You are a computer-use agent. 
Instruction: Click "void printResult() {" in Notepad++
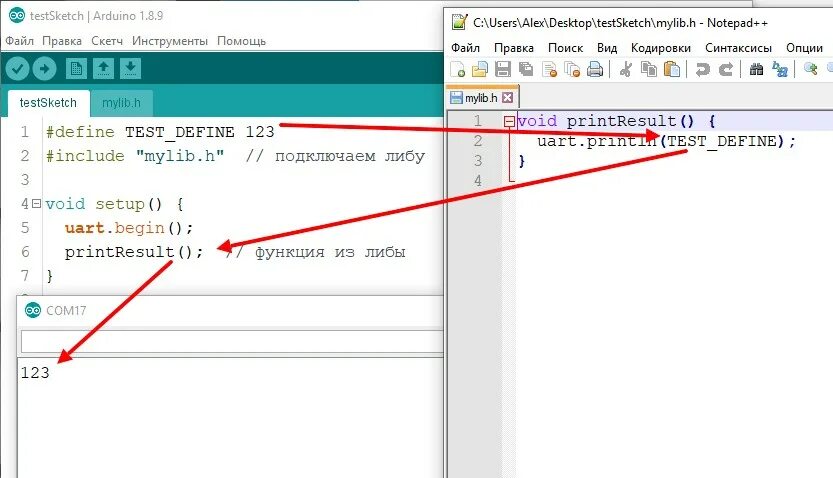pyautogui.click(x=616, y=121)
